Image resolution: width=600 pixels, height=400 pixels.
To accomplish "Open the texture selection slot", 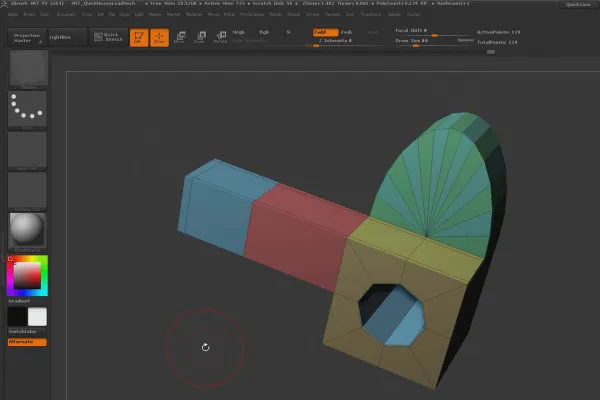I will 27,190.
